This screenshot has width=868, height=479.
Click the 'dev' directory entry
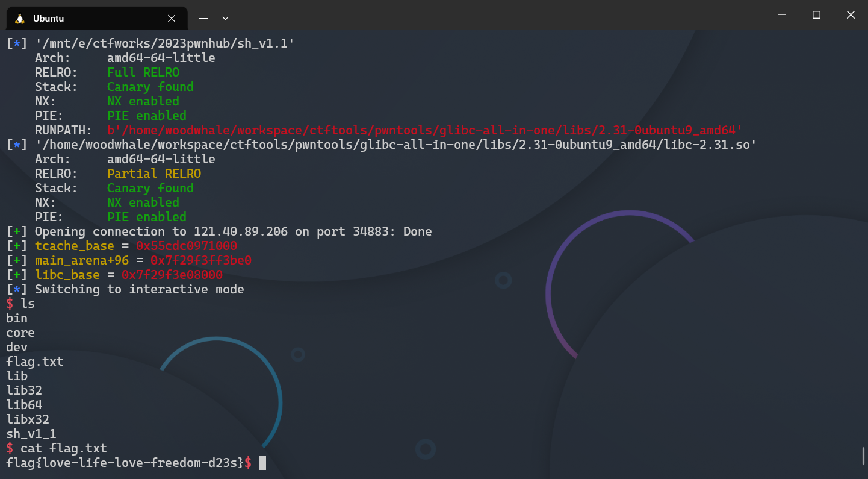(17, 347)
